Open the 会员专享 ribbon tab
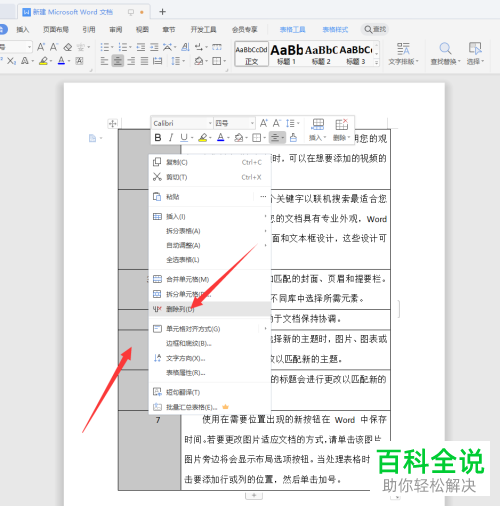500x506 pixels. [245, 30]
